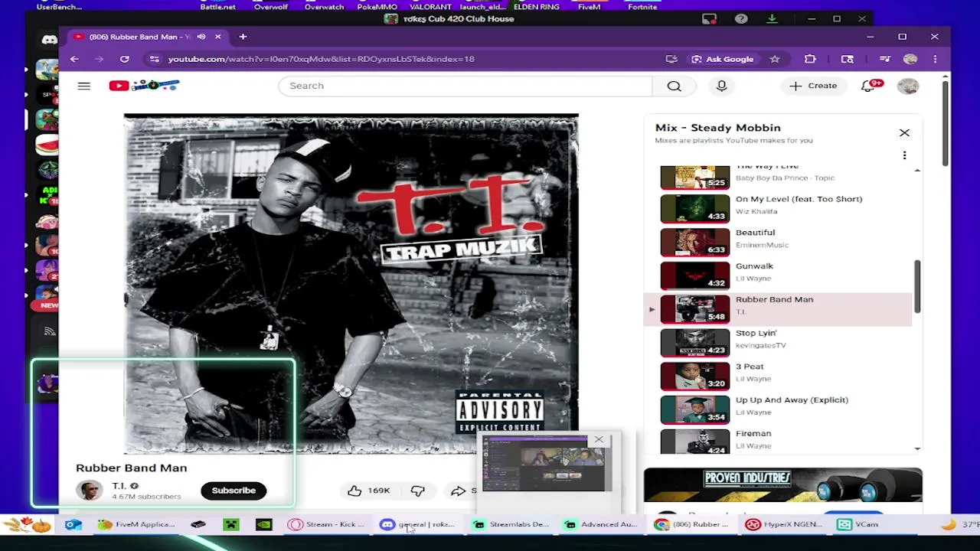Image resolution: width=980 pixels, height=551 pixels.
Task: Open Discord home icon in background window
Action: pos(49,40)
